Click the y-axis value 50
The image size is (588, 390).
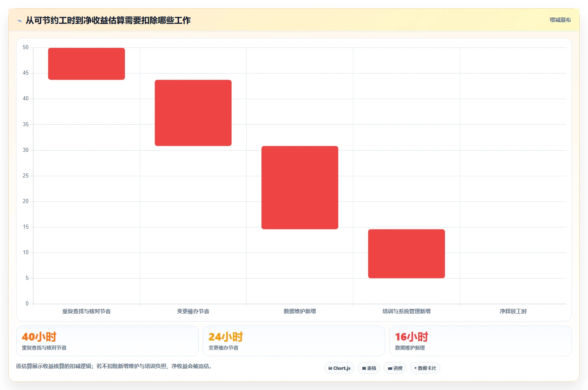pyautogui.click(x=26, y=47)
